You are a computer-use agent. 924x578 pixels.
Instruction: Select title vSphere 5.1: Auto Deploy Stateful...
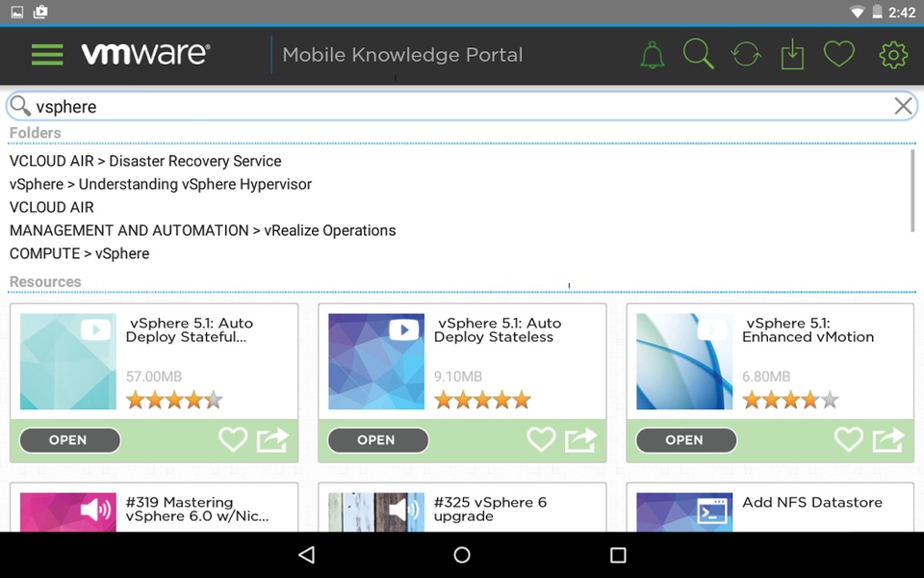coord(190,329)
